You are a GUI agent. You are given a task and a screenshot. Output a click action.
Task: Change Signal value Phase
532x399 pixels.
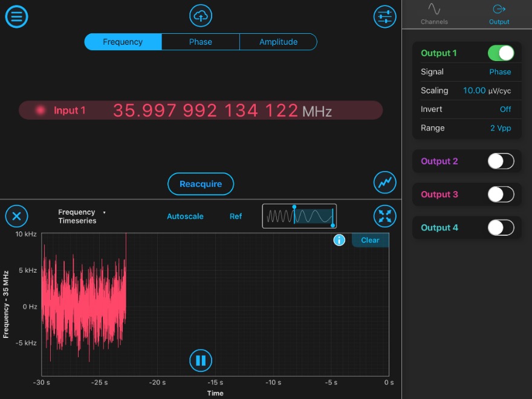[500, 71]
